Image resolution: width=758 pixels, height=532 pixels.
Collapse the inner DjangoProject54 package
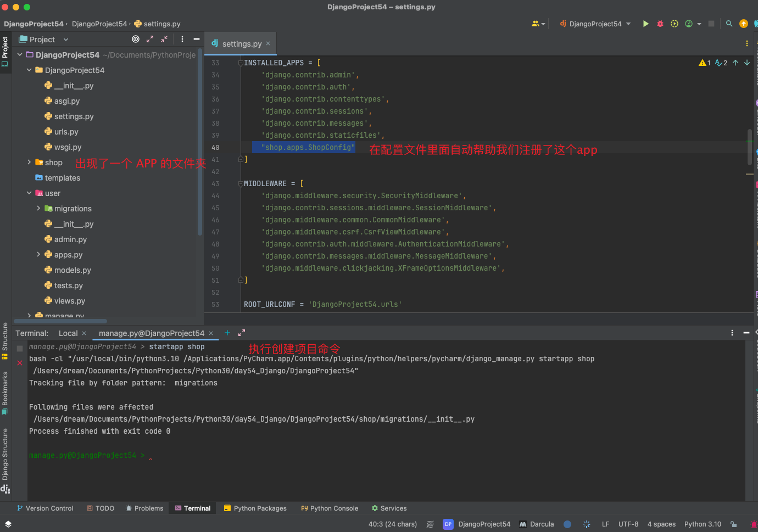click(29, 70)
